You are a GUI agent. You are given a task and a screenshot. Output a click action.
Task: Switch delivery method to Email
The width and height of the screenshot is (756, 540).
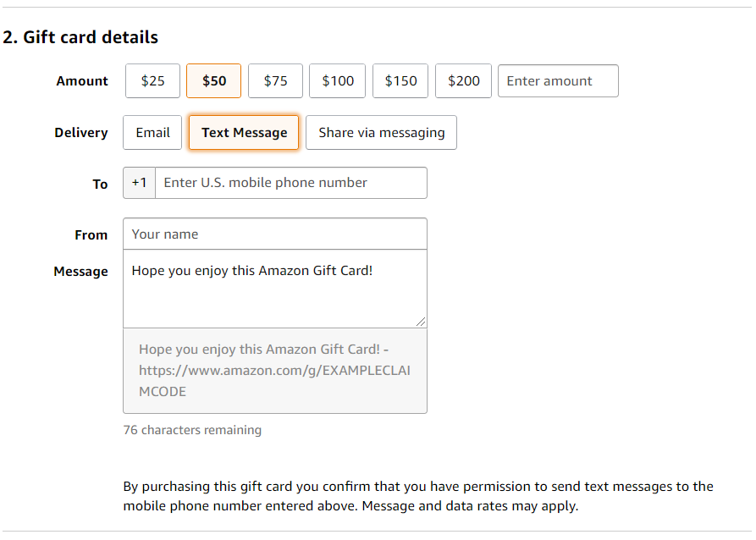tap(152, 132)
